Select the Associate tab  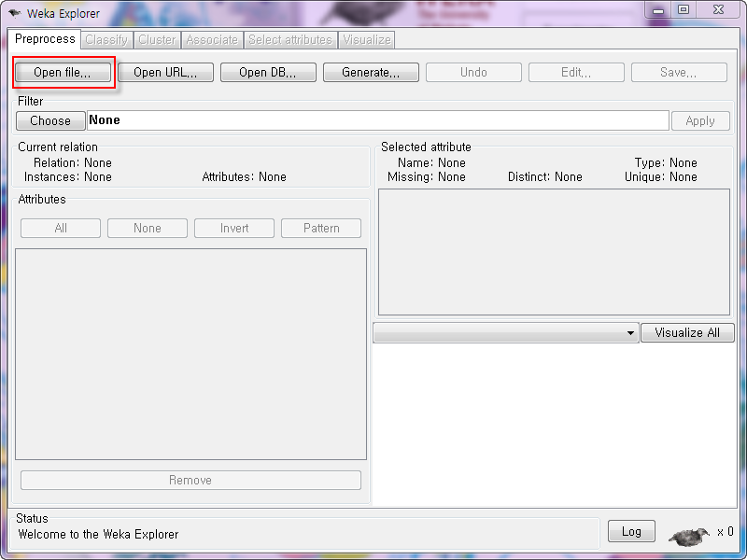coord(212,39)
